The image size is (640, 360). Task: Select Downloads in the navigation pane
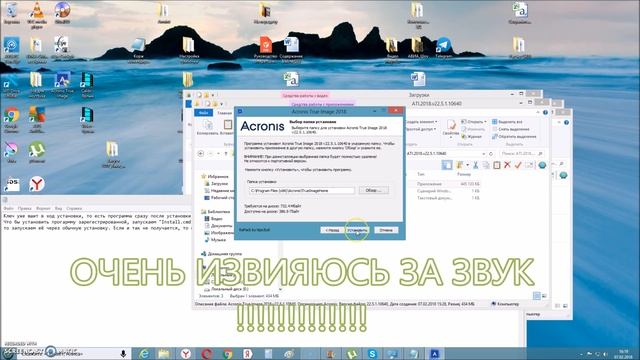click(216, 184)
